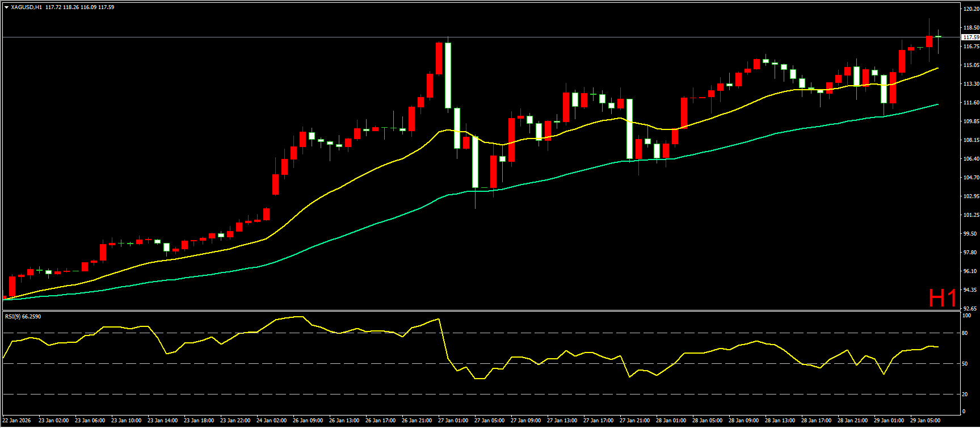
Task: Click the RSI scale value 80
Action: 965,333
